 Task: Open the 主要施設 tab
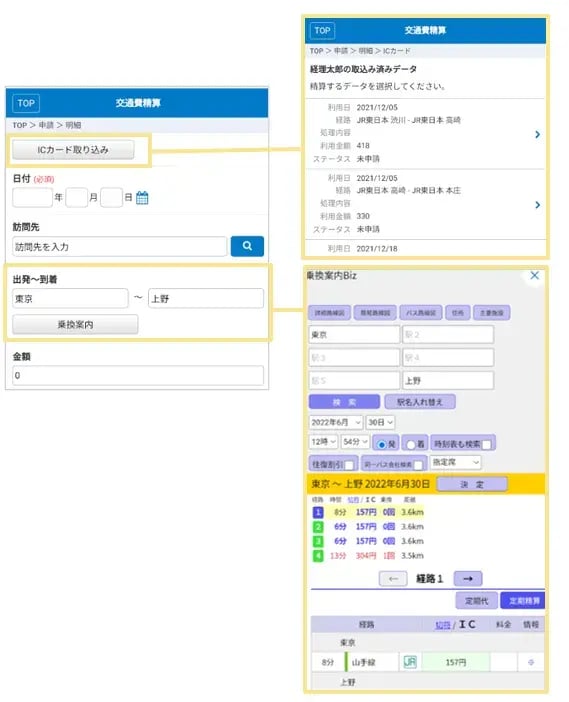(x=492, y=312)
